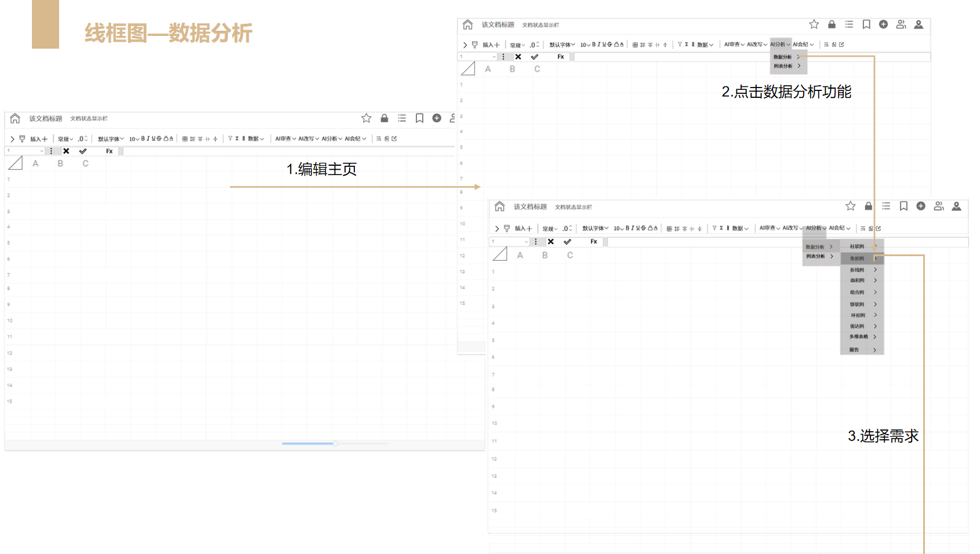Toggle bold formatting in the left window
Image resolution: width=980 pixels, height=554 pixels.
tap(143, 138)
